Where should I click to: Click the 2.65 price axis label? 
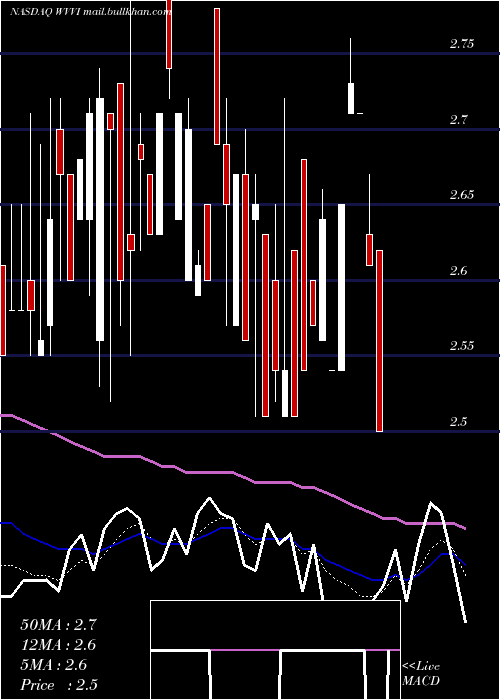(462, 195)
